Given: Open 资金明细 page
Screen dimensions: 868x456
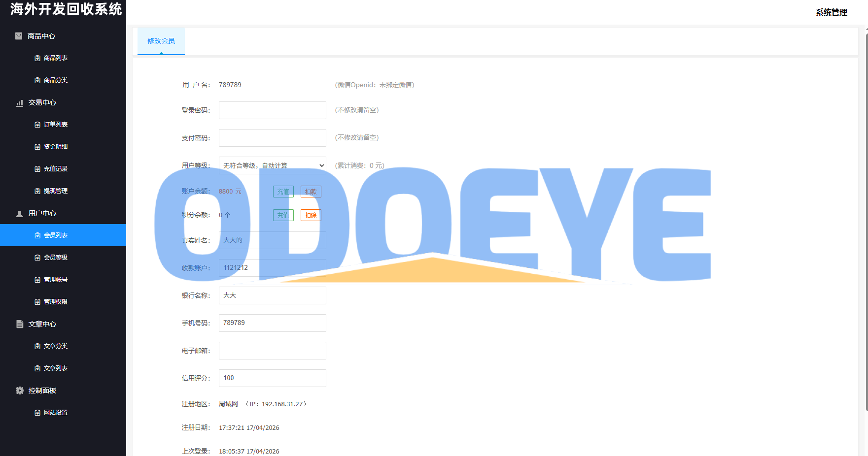Looking at the screenshot, I should (x=63, y=147).
